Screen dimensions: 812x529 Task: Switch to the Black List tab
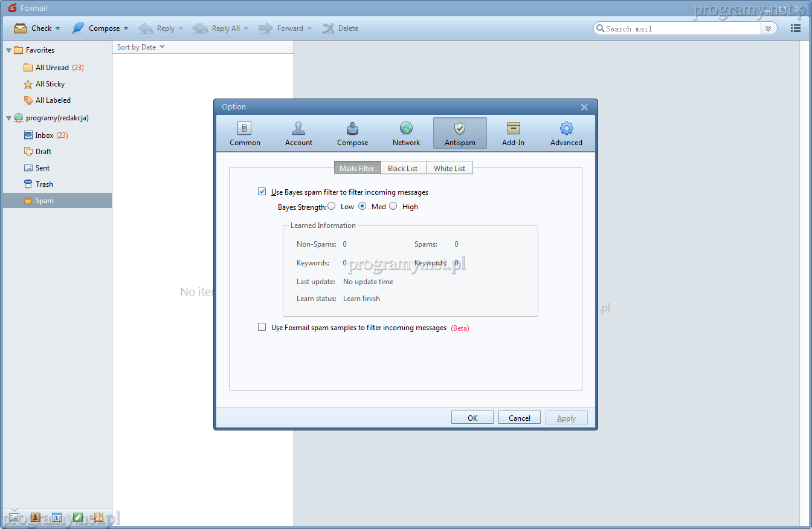(x=402, y=168)
